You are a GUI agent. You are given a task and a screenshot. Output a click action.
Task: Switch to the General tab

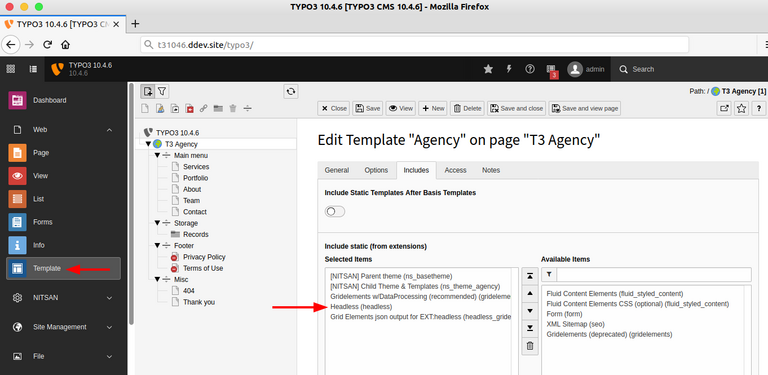[x=337, y=170]
